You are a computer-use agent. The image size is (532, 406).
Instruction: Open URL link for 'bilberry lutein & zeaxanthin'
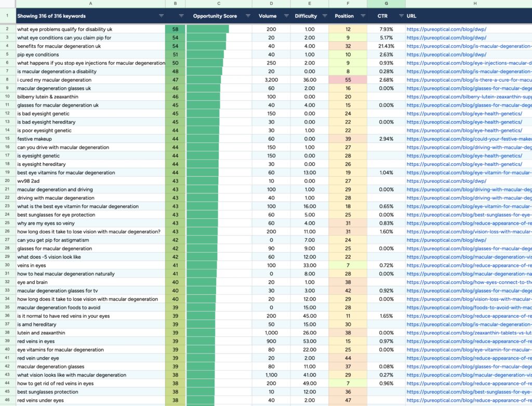click(469, 97)
